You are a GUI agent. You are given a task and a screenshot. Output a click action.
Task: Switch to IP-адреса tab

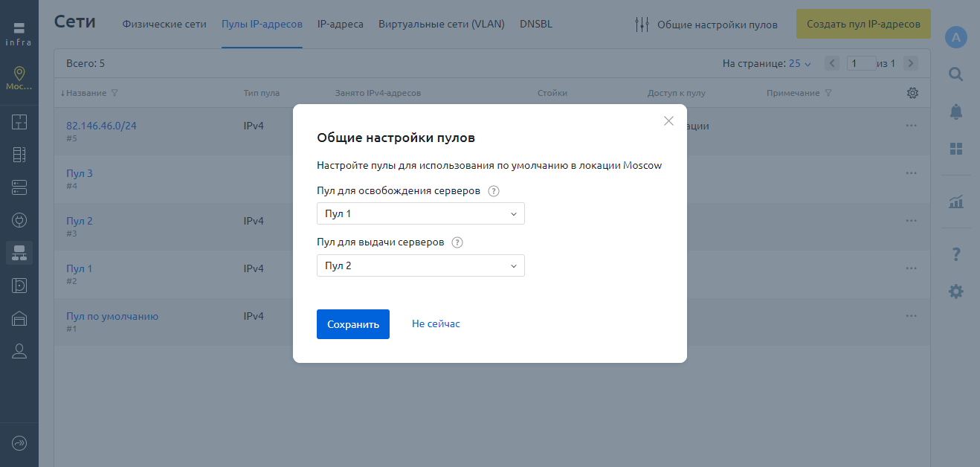pyautogui.click(x=341, y=25)
